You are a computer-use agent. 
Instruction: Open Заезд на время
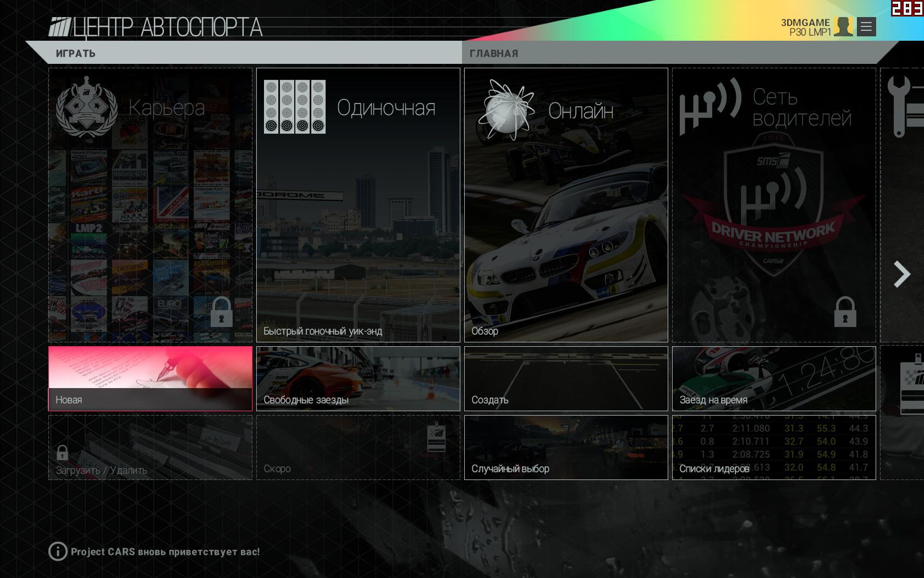click(x=774, y=378)
